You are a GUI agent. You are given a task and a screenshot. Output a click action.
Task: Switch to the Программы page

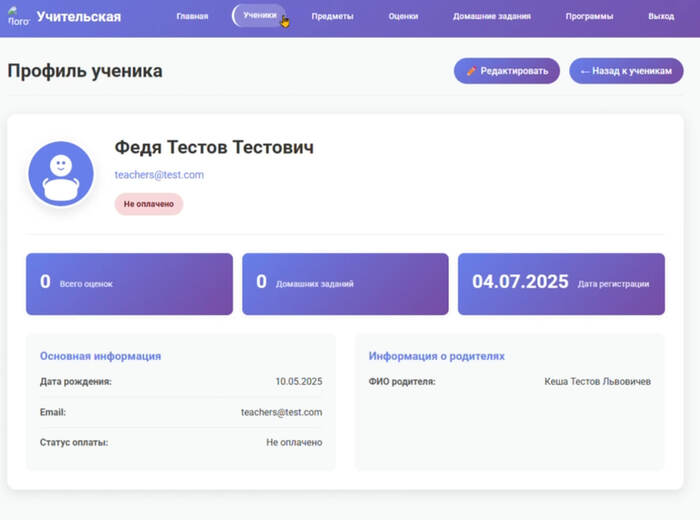click(x=589, y=16)
